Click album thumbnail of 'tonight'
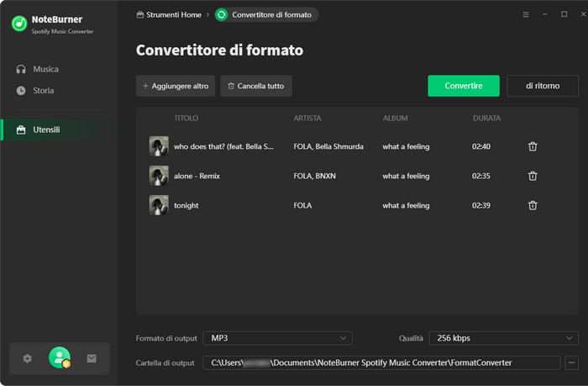 coord(159,205)
